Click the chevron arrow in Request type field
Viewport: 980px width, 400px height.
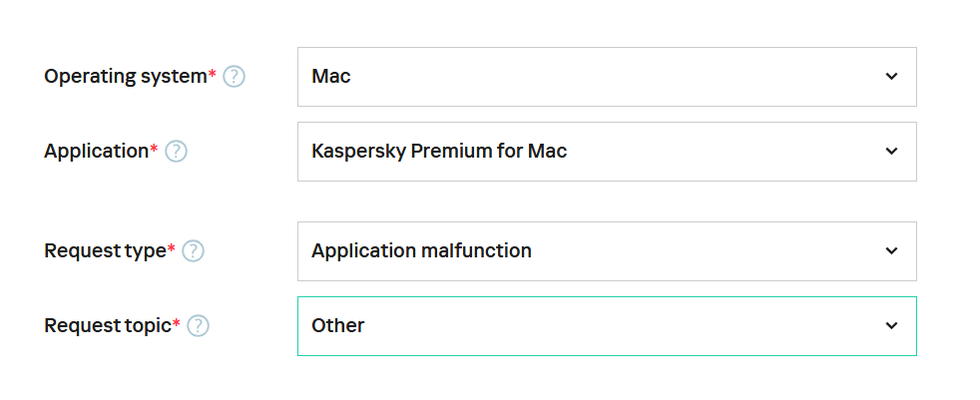point(891,251)
